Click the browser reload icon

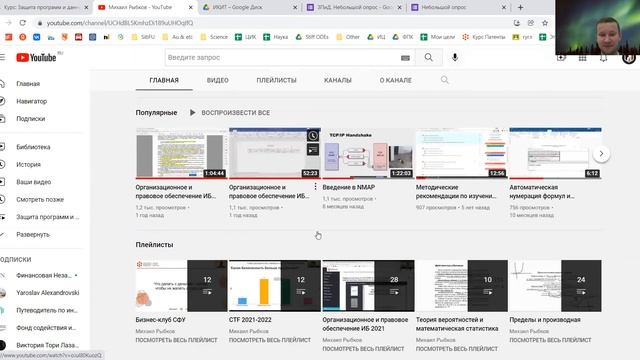coord(22,23)
